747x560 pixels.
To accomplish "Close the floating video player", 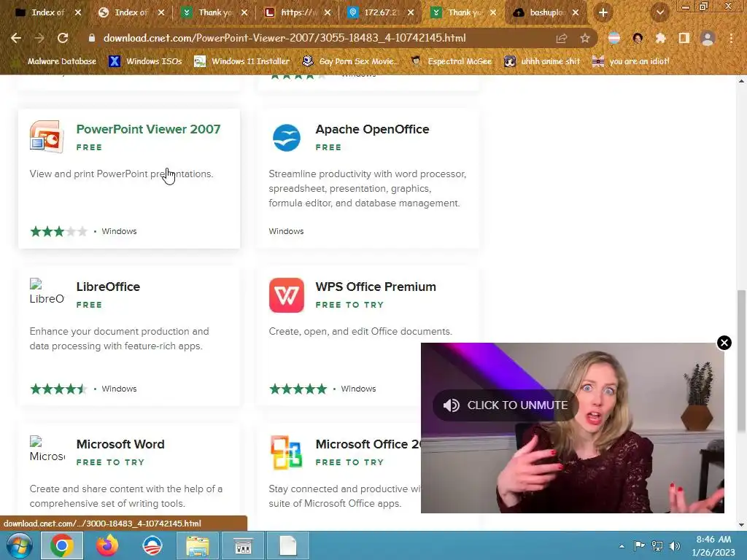I will [724, 343].
